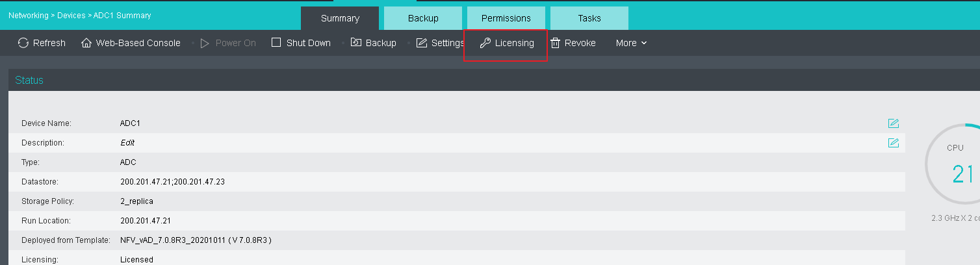980x265 pixels.
Task: Expand the More dropdown menu
Action: (631, 43)
